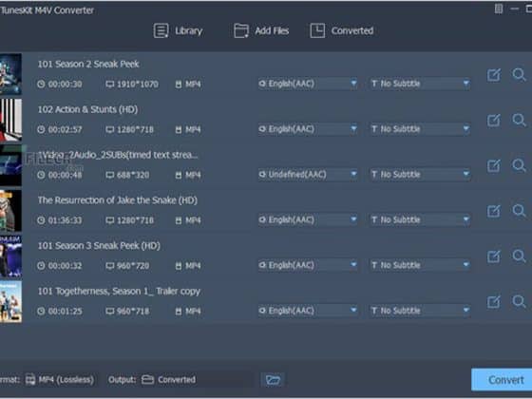Click duration '01:36:33'
Viewport: 532px width, 399px height.
[65, 220]
